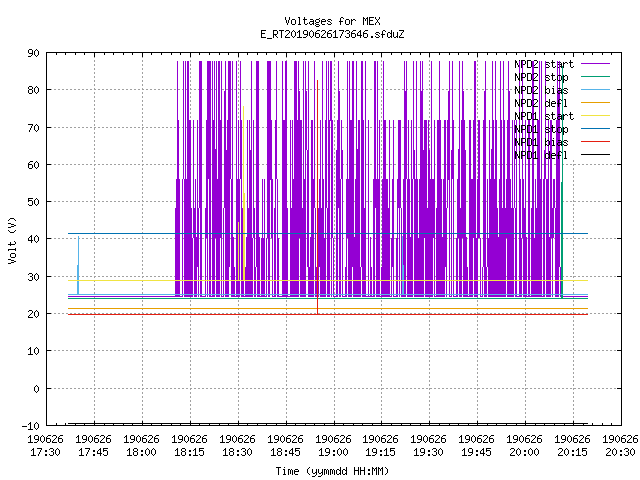Click the y-axis tick label 20
This screenshot has height=480, width=640.
coord(33,314)
